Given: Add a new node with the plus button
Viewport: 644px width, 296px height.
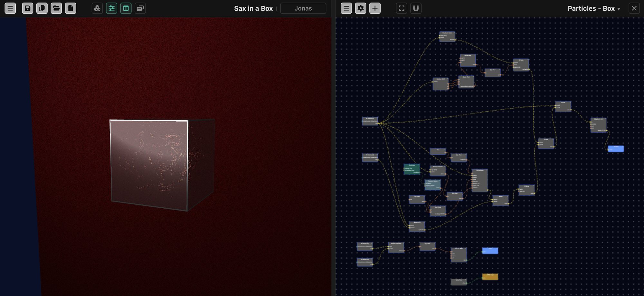Looking at the screenshot, I should click(x=375, y=8).
